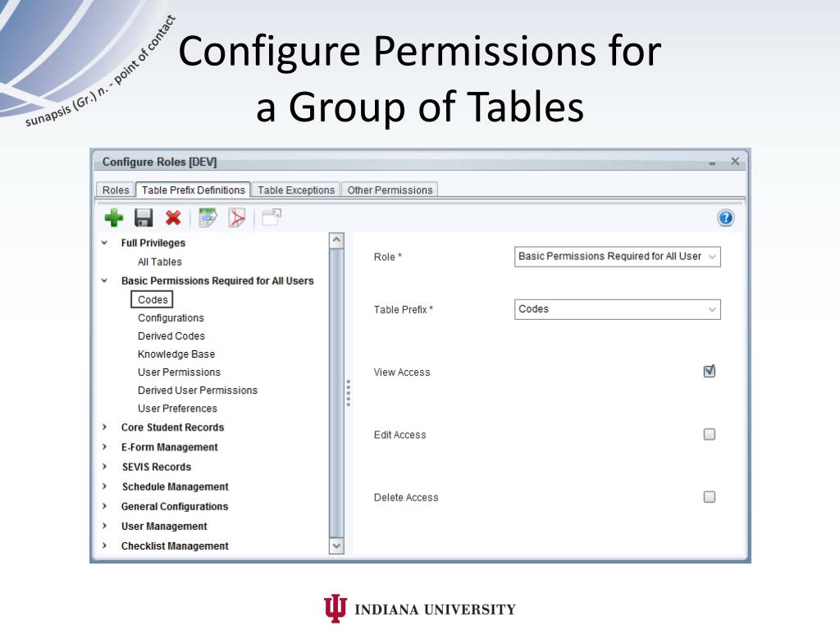Collapse the Full Privileges group

[104, 243]
